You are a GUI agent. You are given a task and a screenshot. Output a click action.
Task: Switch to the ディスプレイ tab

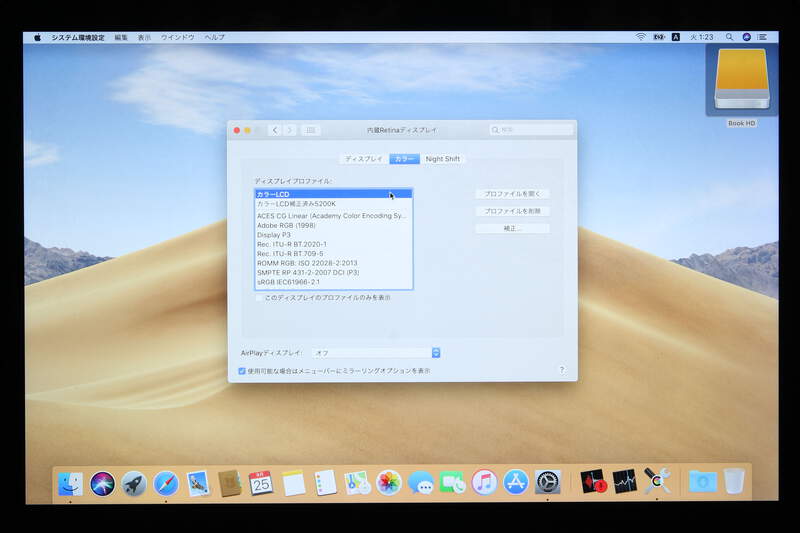[364, 159]
